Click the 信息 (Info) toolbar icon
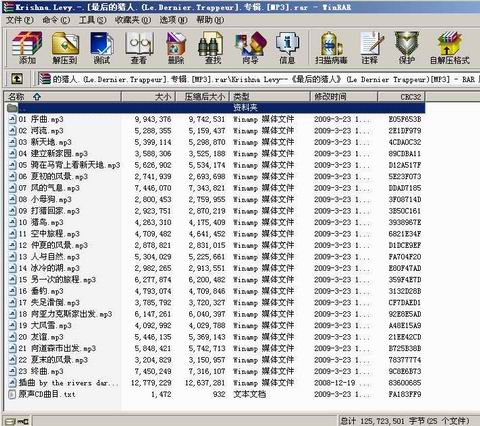 (x=287, y=47)
